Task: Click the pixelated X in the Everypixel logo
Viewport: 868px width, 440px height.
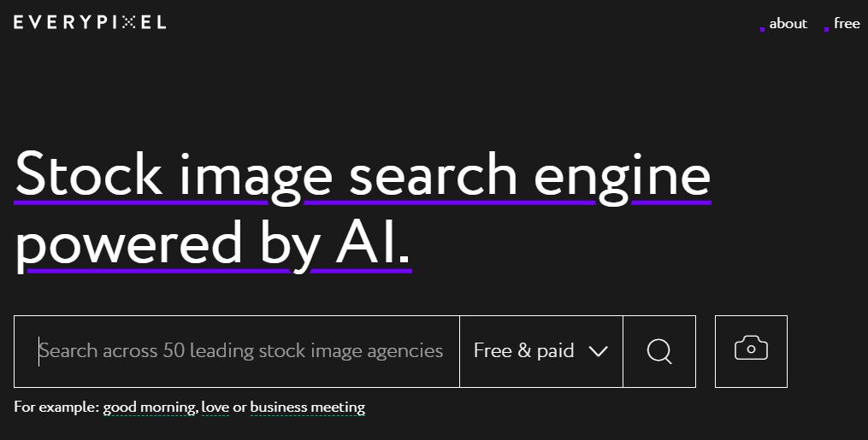Action: 128,22
